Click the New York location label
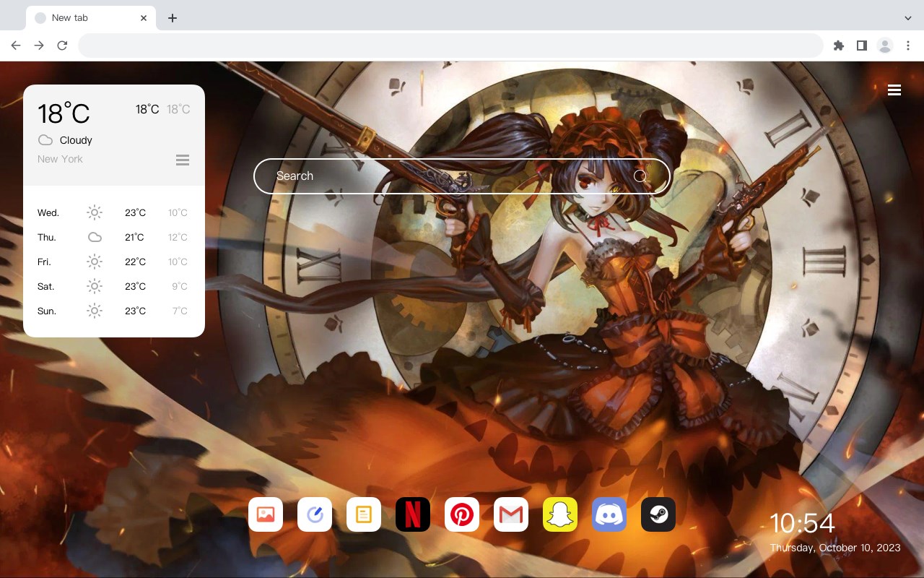This screenshot has width=924, height=578. pos(60,159)
